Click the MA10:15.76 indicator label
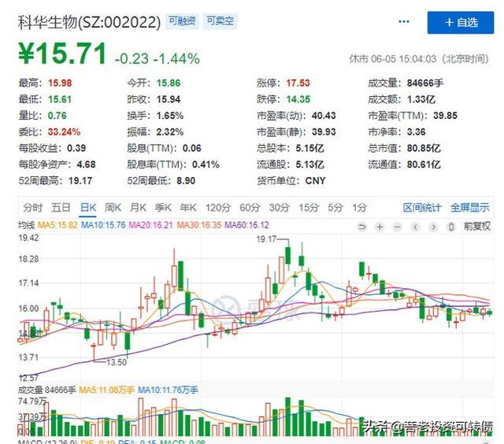This screenshot has width=504, height=444. tap(103, 225)
